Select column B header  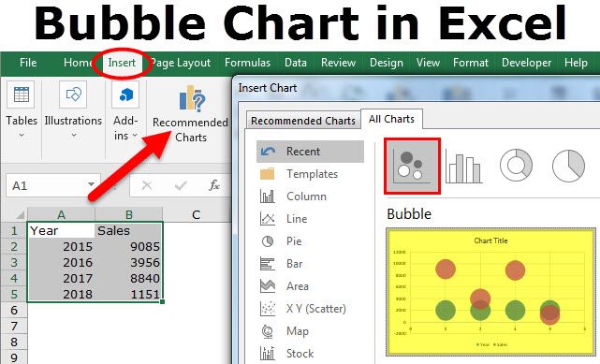(129, 214)
